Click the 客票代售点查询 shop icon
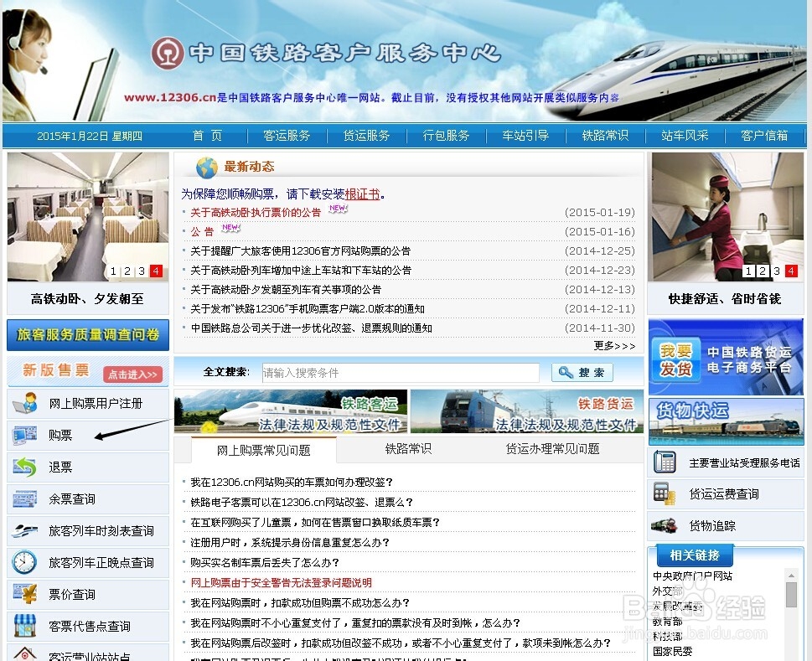 pyautogui.click(x=24, y=626)
